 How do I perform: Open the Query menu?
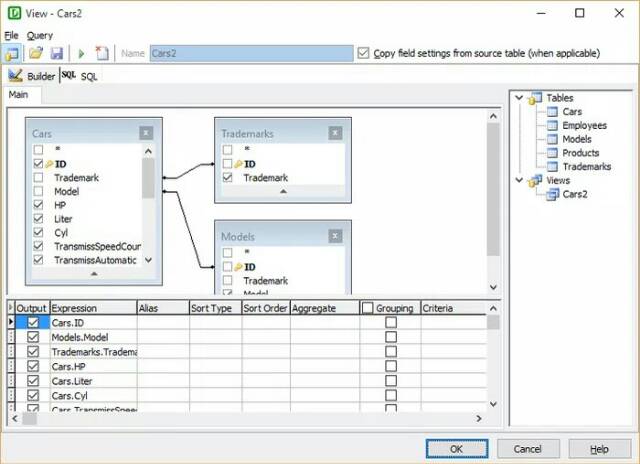coord(40,35)
